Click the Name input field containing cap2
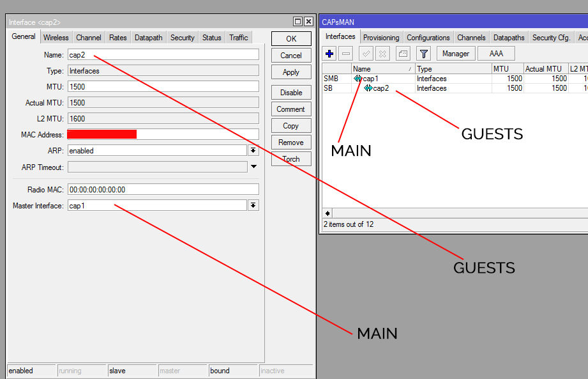This screenshot has height=379, width=588. point(163,55)
